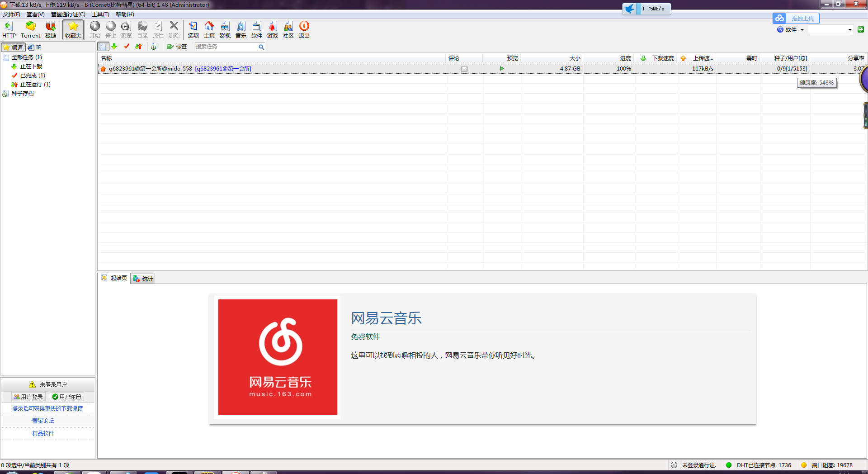Toggle the all-tasks filter button in task toolbar
Image resolution: width=868 pixels, height=474 pixels.
click(103, 47)
